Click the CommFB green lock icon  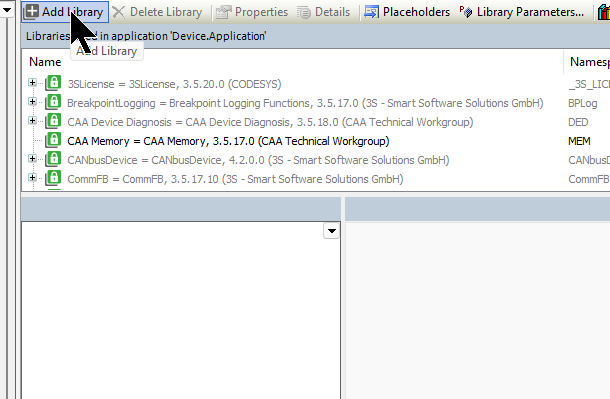coord(53,178)
